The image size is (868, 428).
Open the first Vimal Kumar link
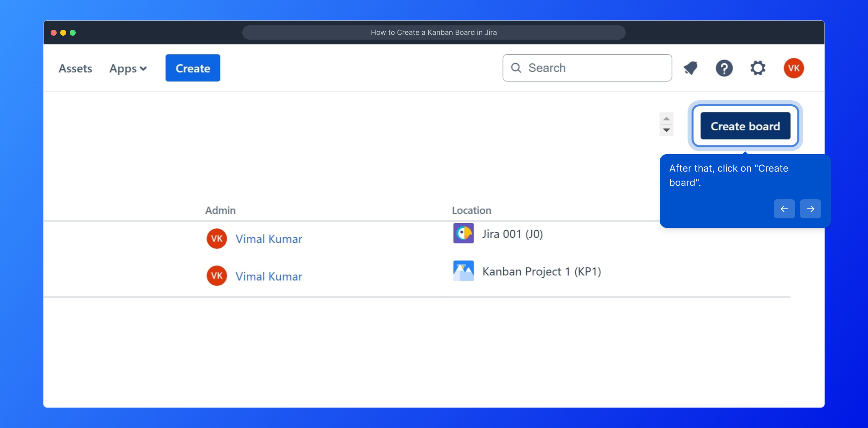(268, 239)
